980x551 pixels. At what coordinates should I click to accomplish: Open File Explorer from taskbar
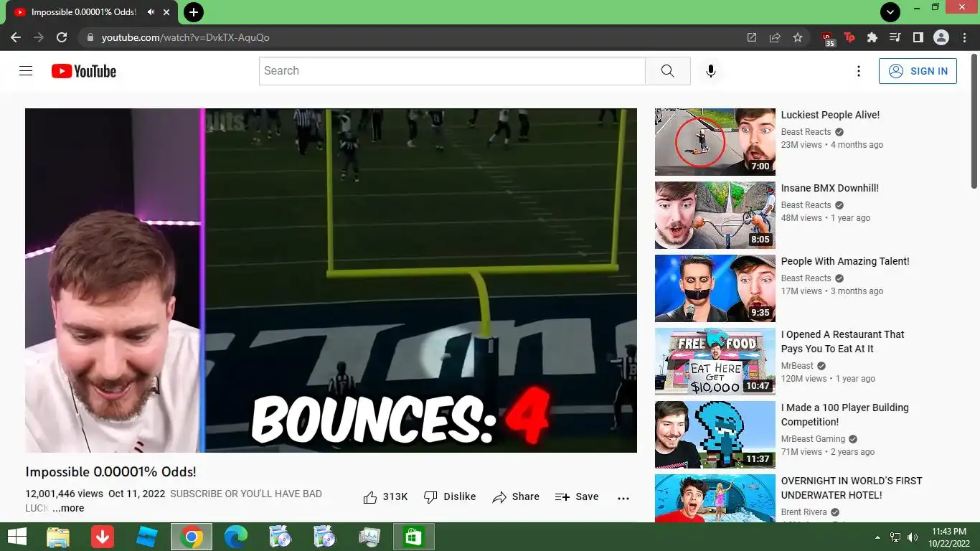pos(58,537)
